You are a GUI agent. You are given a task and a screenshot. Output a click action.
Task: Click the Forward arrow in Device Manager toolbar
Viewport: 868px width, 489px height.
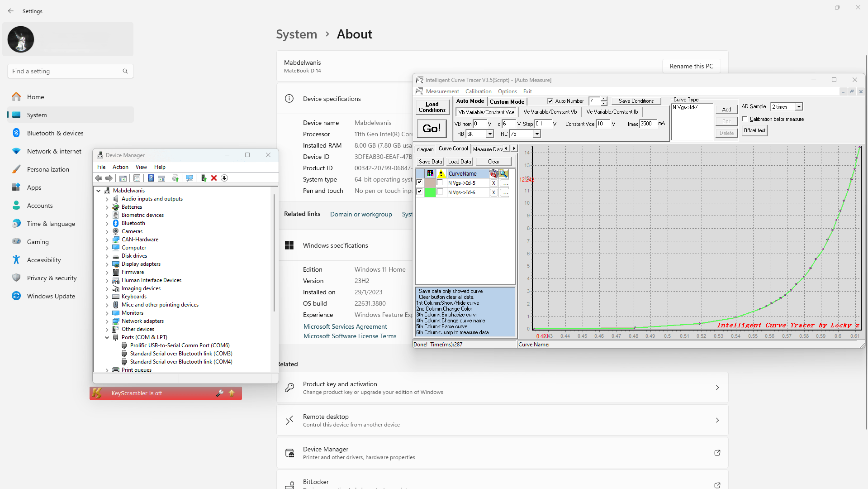coord(109,178)
